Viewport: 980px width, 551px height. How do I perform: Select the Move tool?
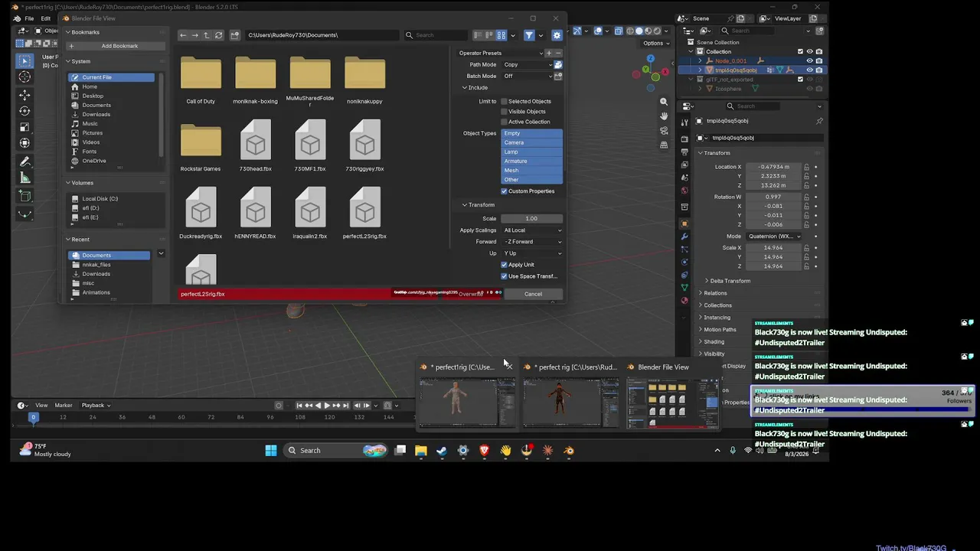[x=24, y=95]
